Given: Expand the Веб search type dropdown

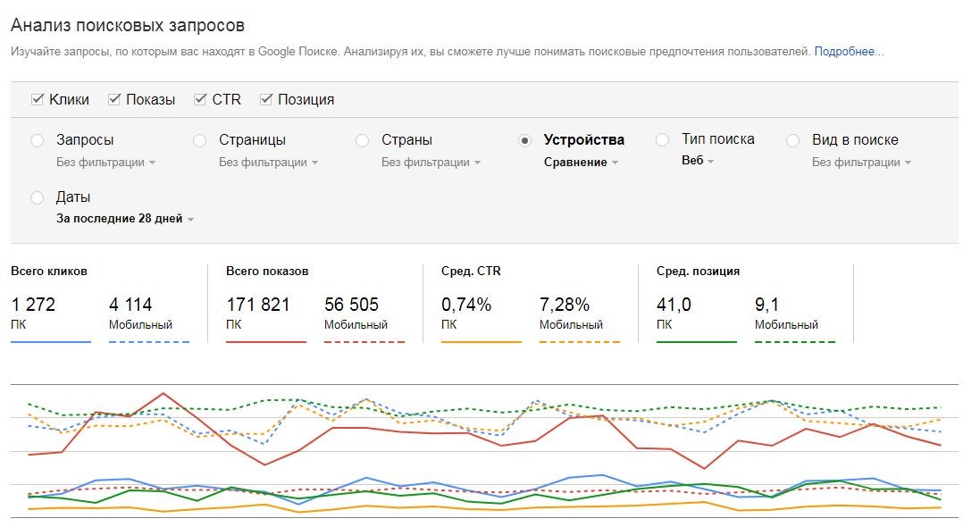Looking at the screenshot, I should point(698,161).
